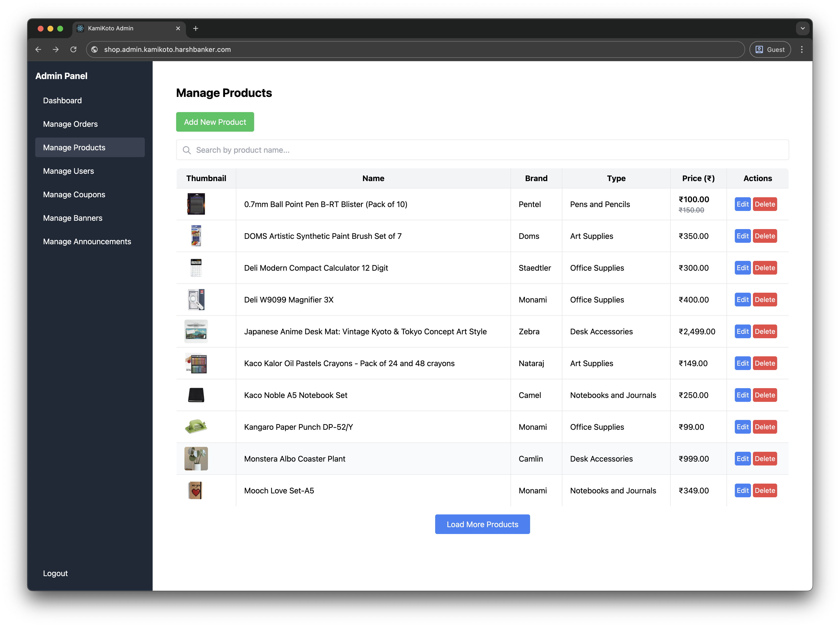Load more products in the list
This screenshot has width=840, height=627.
482,524
